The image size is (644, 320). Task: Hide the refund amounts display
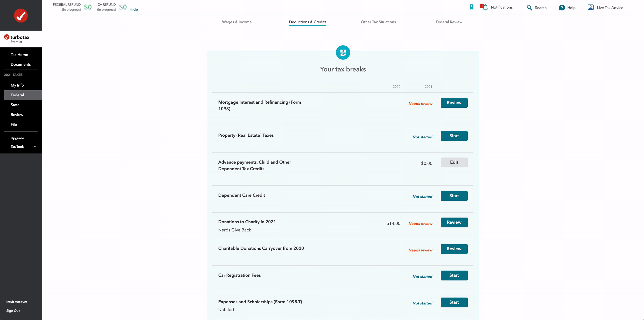pos(134,9)
